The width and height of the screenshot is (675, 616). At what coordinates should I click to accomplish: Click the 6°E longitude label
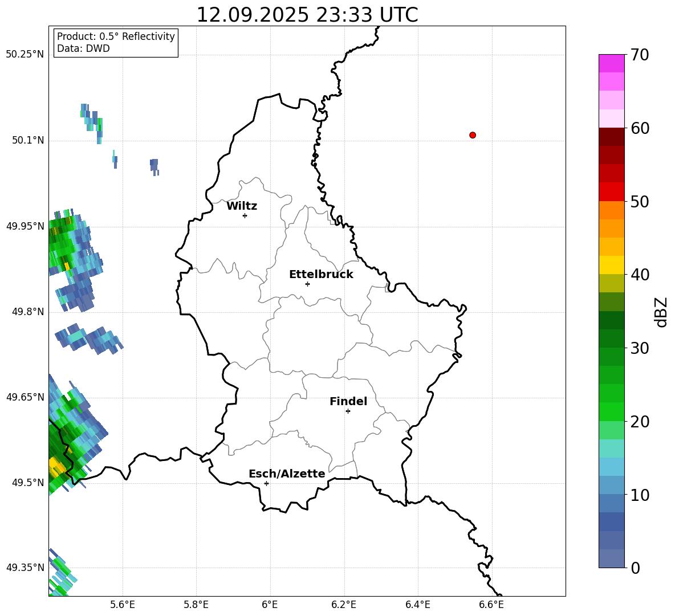coord(270,605)
